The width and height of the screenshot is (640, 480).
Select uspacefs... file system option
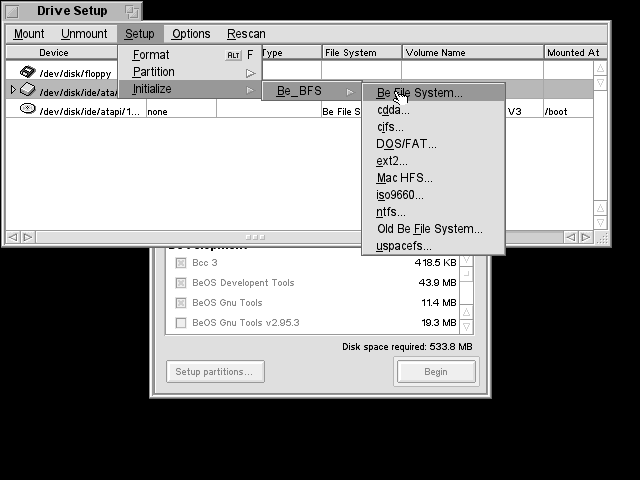click(433, 246)
